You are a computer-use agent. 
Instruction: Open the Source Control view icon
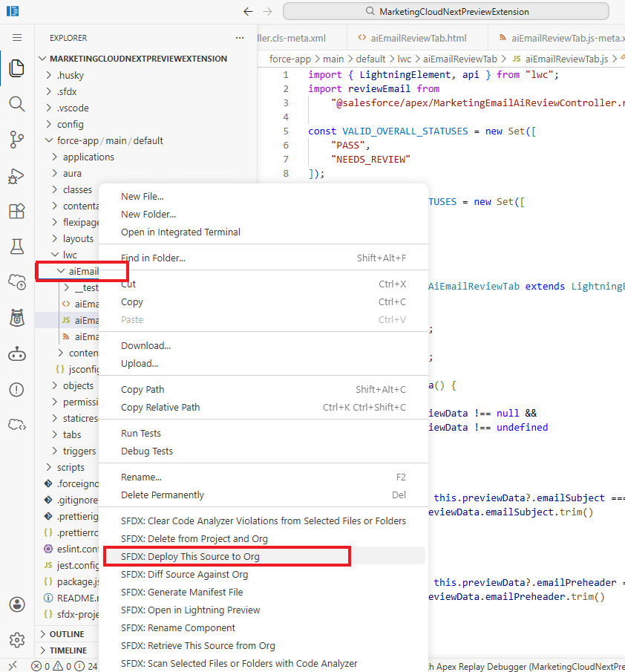point(17,140)
